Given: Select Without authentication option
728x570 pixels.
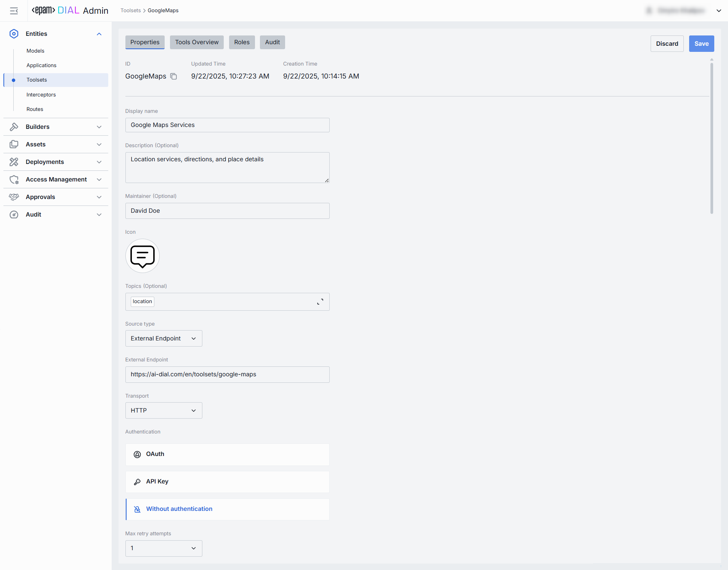Looking at the screenshot, I should pos(227,509).
